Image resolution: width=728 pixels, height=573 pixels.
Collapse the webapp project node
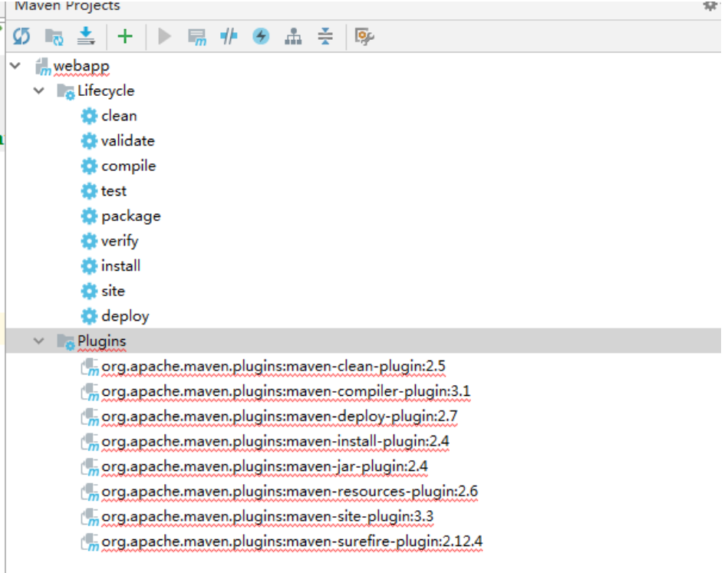(x=15, y=66)
